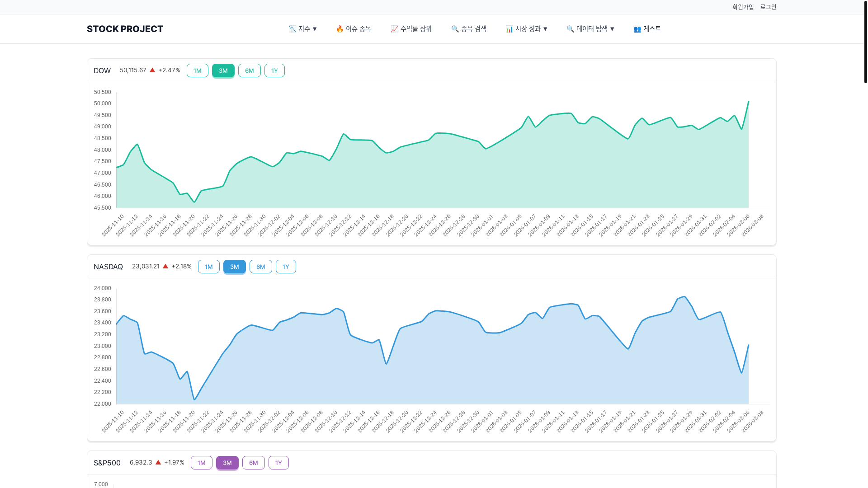
Task: Click the chart icon beside 수익률 상위
Action: (x=395, y=29)
